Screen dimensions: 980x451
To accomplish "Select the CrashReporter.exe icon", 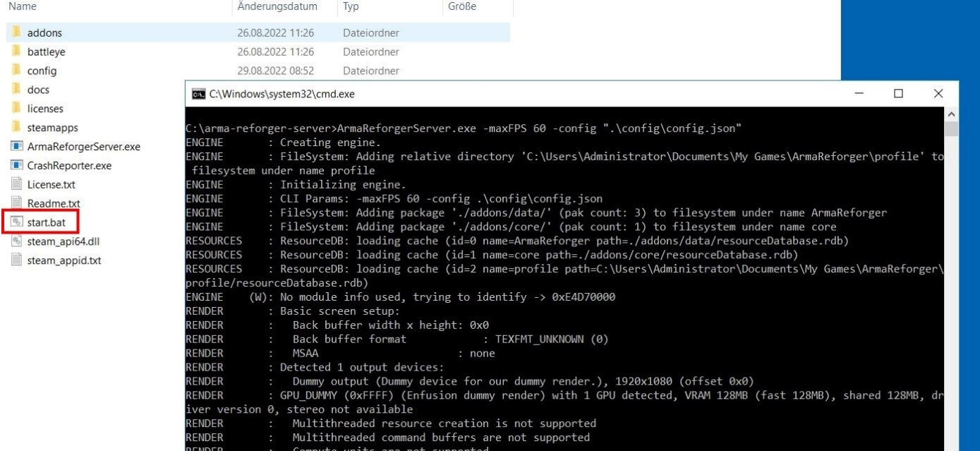I will coord(16,165).
